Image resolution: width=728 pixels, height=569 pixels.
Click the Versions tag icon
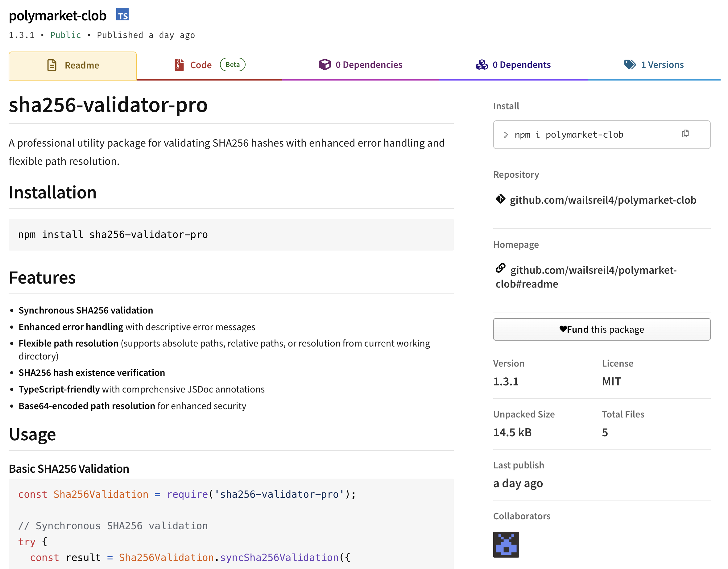(630, 64)
